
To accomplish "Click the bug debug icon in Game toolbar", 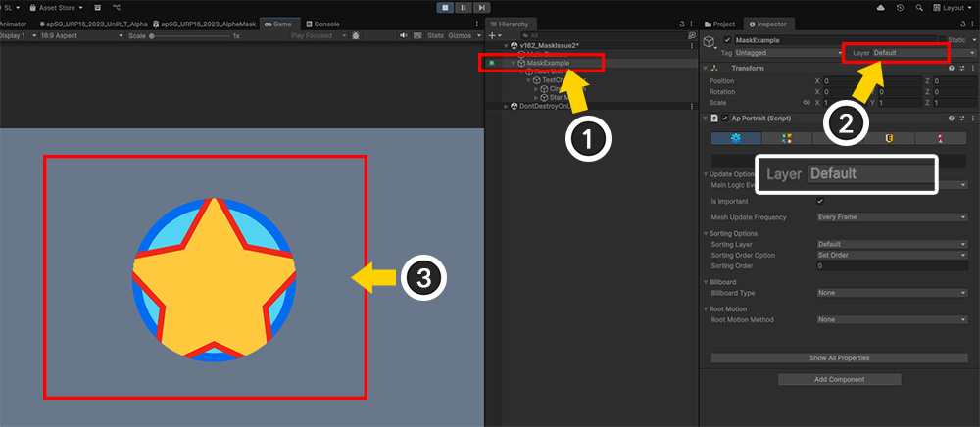I will coord(355,35).
